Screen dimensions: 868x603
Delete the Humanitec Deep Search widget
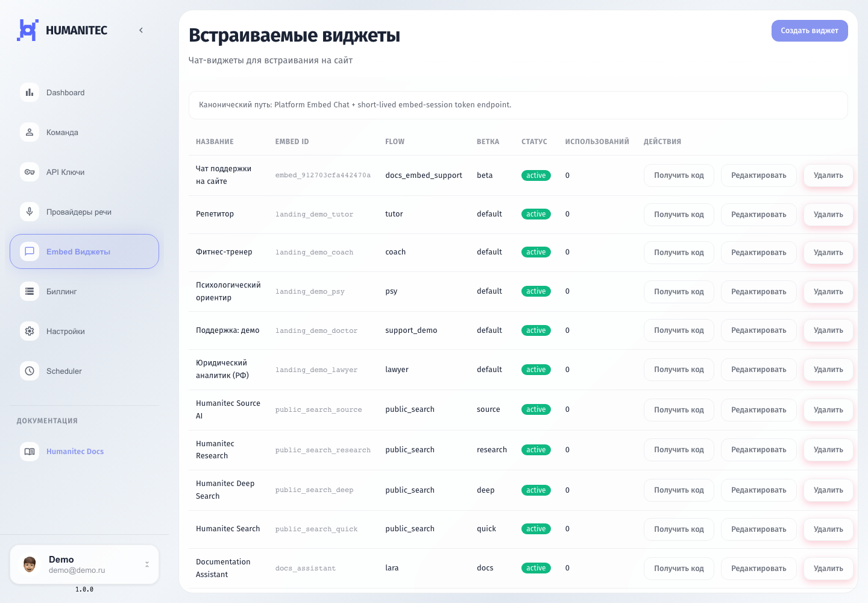pyautogui.click(x=828, y=490)
